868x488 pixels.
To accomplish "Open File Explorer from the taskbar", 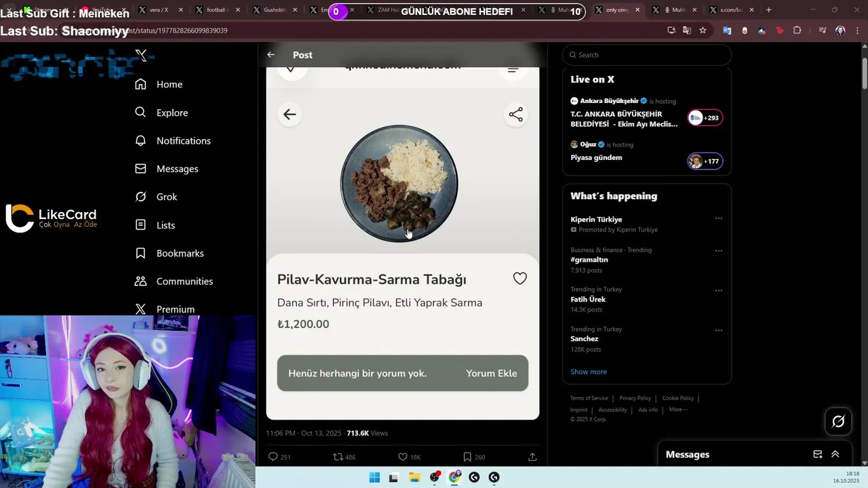I will tap(414, 478).
